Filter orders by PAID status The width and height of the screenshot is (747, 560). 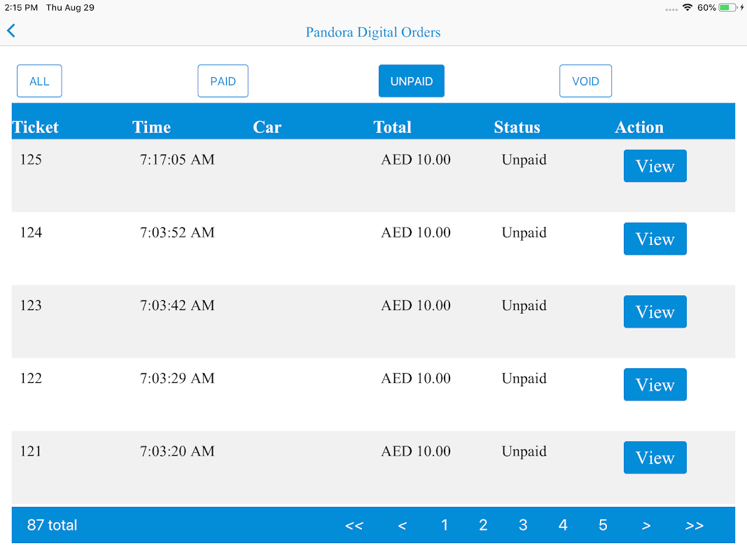(223, 81)
